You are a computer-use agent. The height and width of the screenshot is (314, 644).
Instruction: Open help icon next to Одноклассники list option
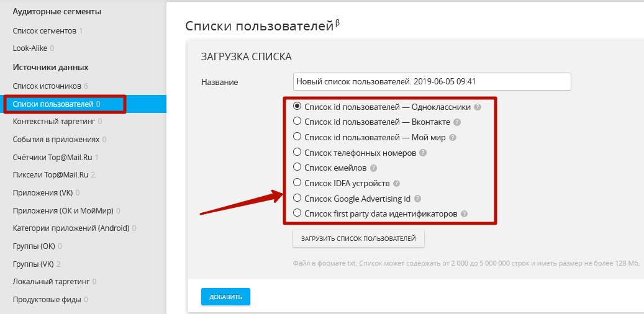click(477, 107)
